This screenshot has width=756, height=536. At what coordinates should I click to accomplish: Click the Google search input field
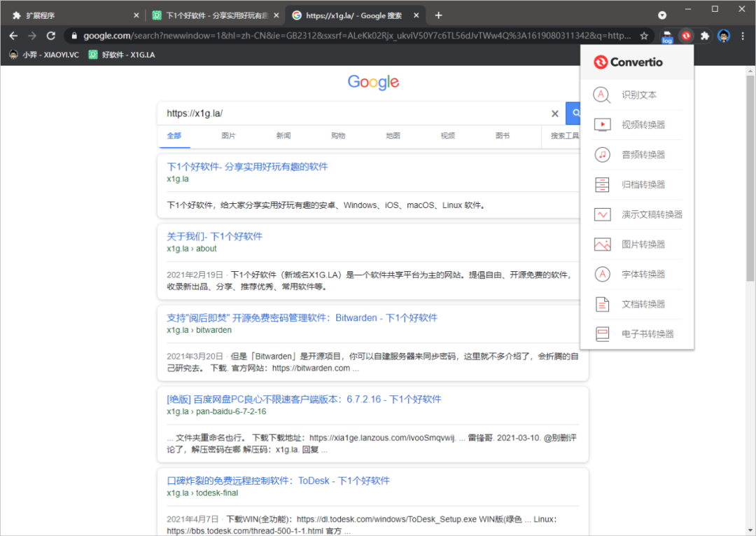(x=350, y=114)
